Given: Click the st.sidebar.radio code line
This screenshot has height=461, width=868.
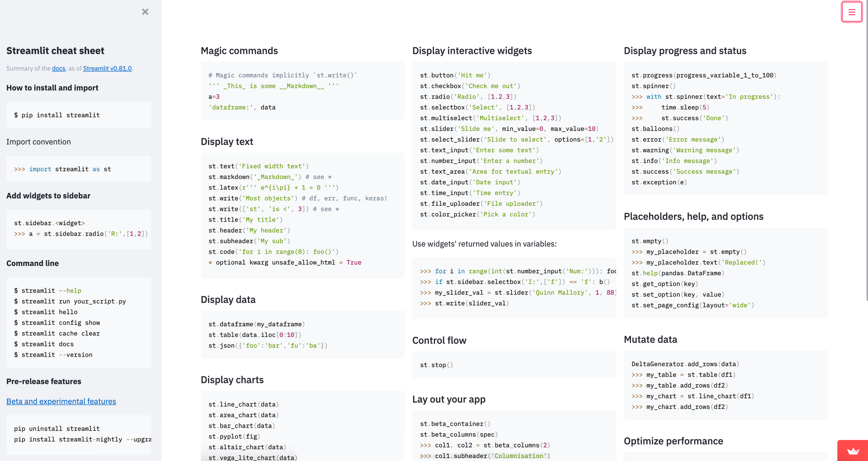Looking at the screenshot, I should click(87, 234).
